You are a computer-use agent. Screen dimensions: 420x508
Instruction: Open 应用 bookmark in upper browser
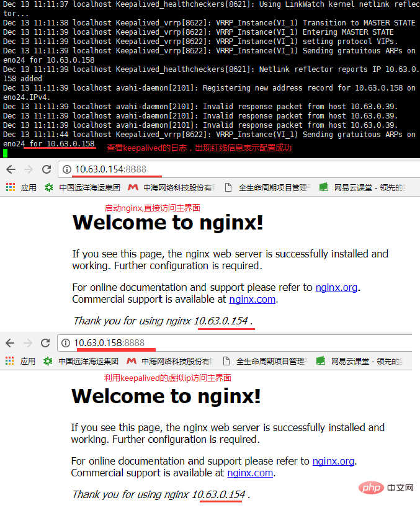pyautogui.click(x=29, y=187)
